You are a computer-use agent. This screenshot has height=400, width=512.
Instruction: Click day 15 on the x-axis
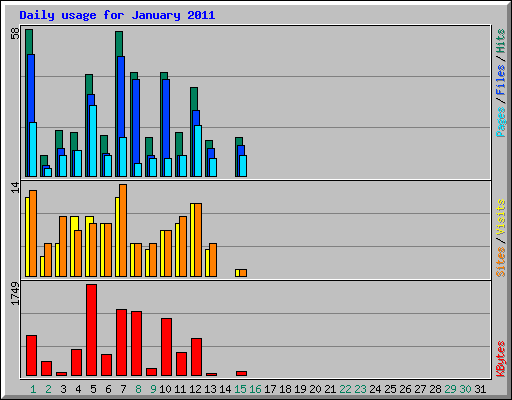[x=240, y=389]
